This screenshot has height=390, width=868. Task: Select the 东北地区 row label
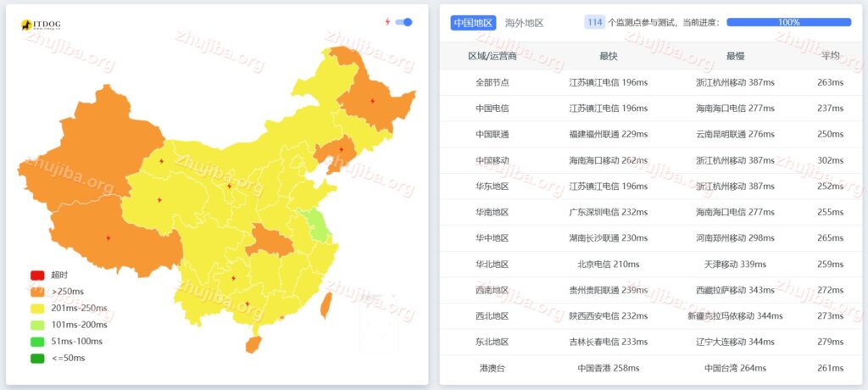492,342
